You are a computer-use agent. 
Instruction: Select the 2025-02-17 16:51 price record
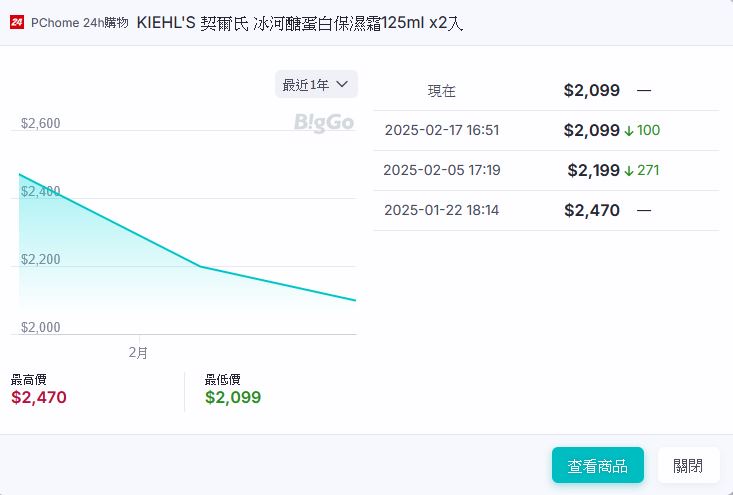click(441, 130)
